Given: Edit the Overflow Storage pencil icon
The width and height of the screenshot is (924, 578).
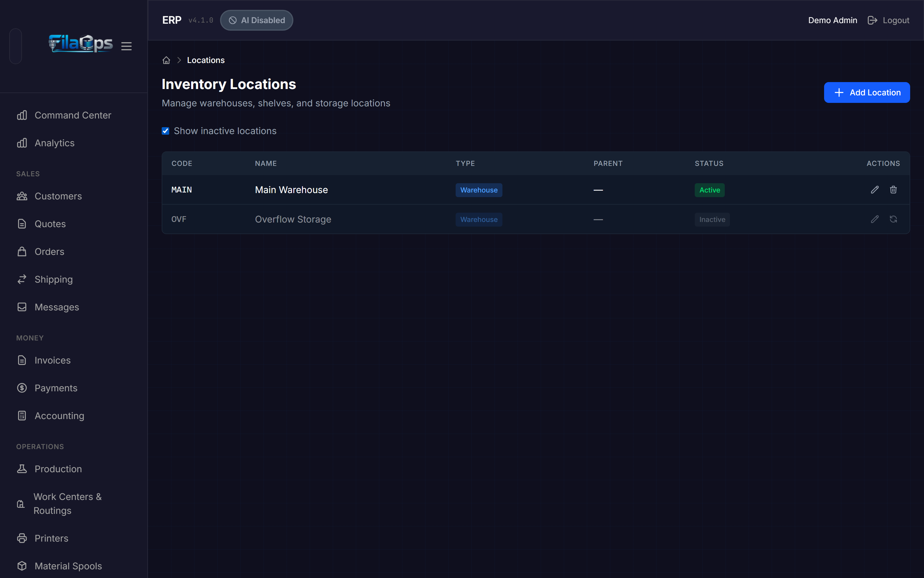Looking at the screenshot, I should [x=875, y=219].
